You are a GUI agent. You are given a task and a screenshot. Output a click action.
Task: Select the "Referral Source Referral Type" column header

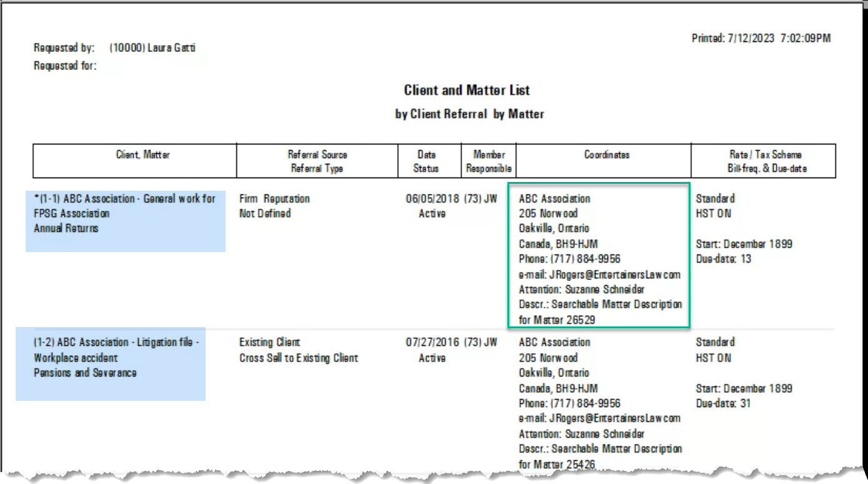tap(317, 161)
